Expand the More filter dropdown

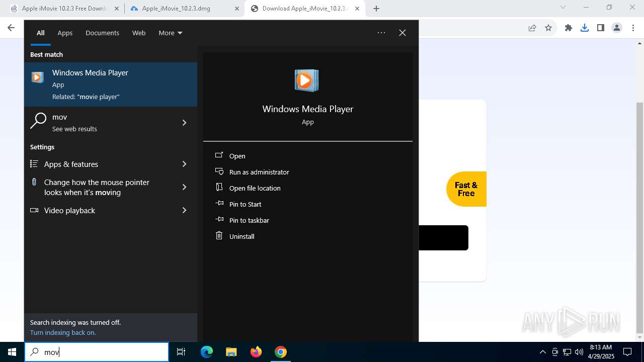(171, 33)
